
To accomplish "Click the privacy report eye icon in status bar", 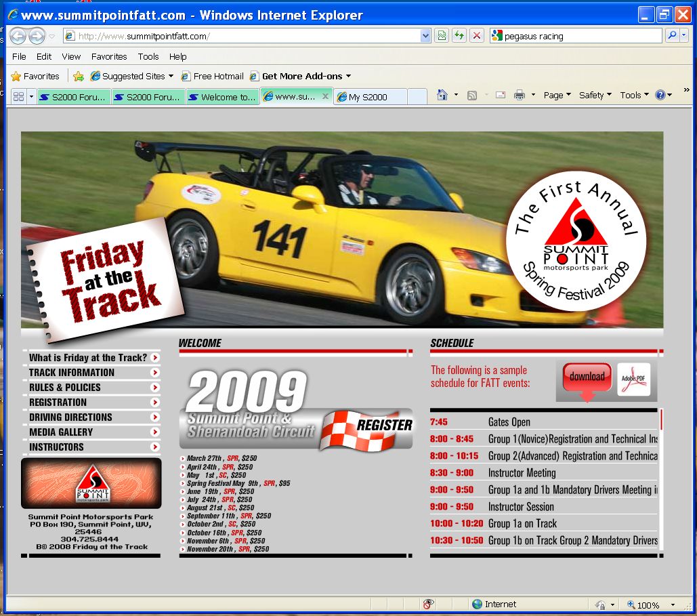I will (x=428, y=604).
